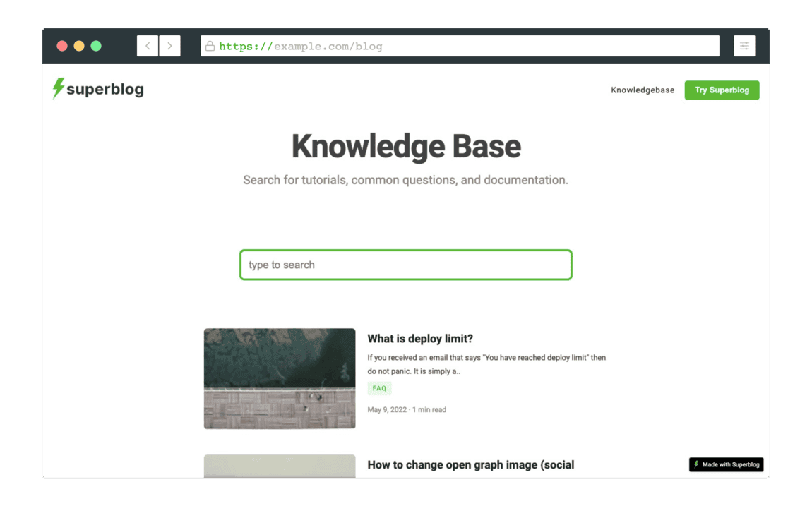Image resolution: width=812 pixels, height=506 pixels.
Task: Focus the "type to search" field
Action: click(x=405, y=265)
